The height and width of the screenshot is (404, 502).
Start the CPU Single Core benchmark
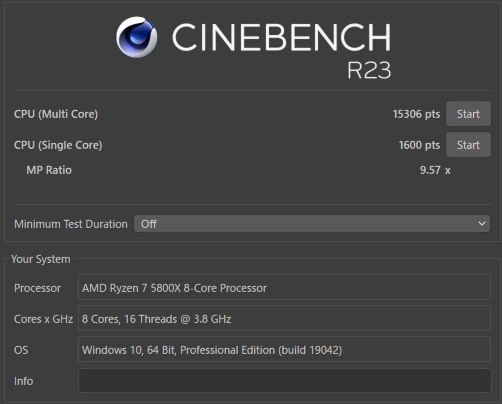pyautogui.click(x=468, y=145)
